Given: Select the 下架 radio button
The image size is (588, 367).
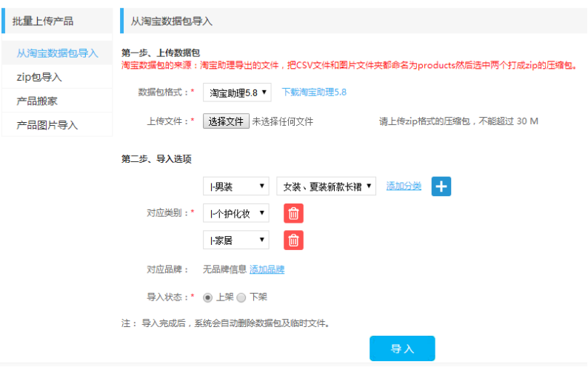Looking at the screenshot, I should (241, 297).
